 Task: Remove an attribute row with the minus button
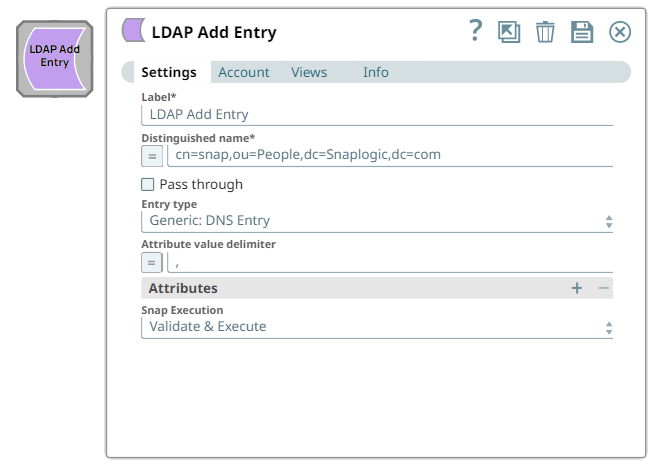pos(603,288)
